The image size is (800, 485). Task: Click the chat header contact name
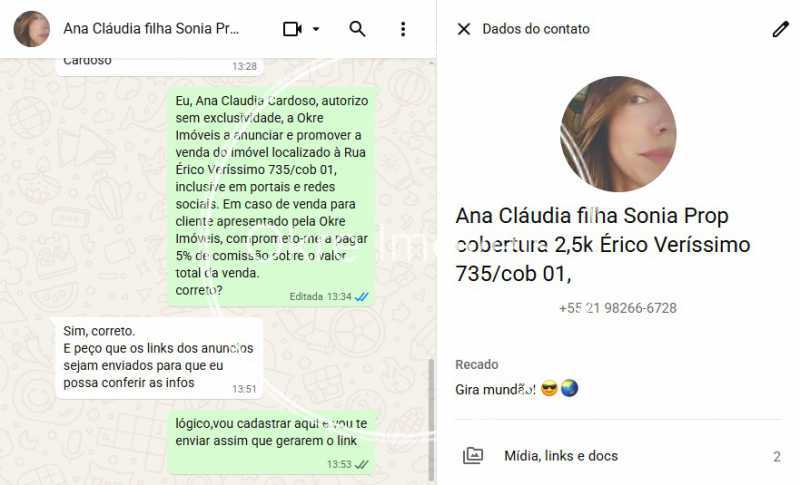[151, 29]
